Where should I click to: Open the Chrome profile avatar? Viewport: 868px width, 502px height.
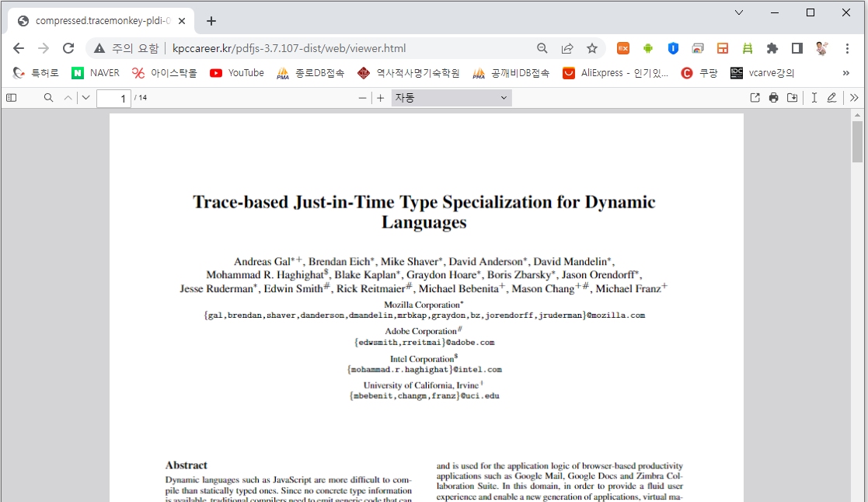[822, 48]
